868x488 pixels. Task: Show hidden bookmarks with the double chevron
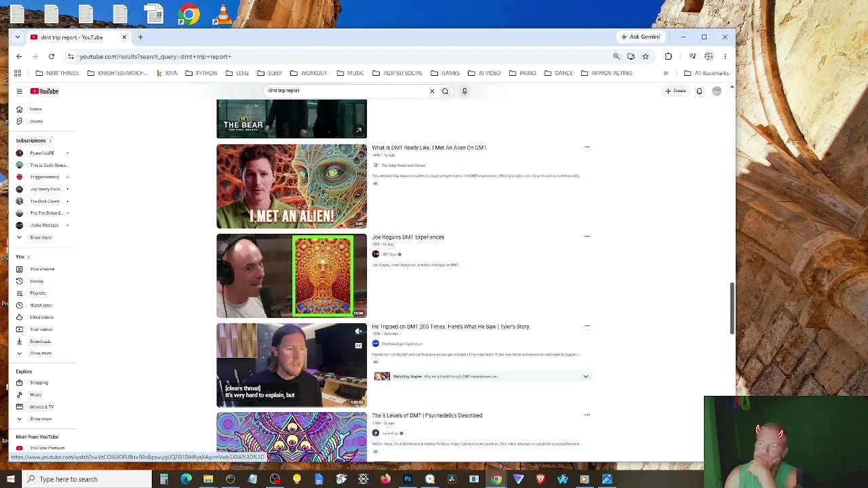point(666,73)
